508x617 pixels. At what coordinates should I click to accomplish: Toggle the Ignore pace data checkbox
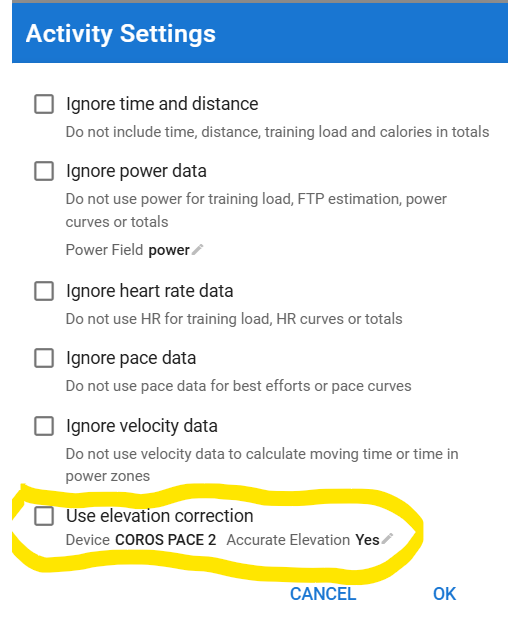pyautogui.click(x=44, y=358)
